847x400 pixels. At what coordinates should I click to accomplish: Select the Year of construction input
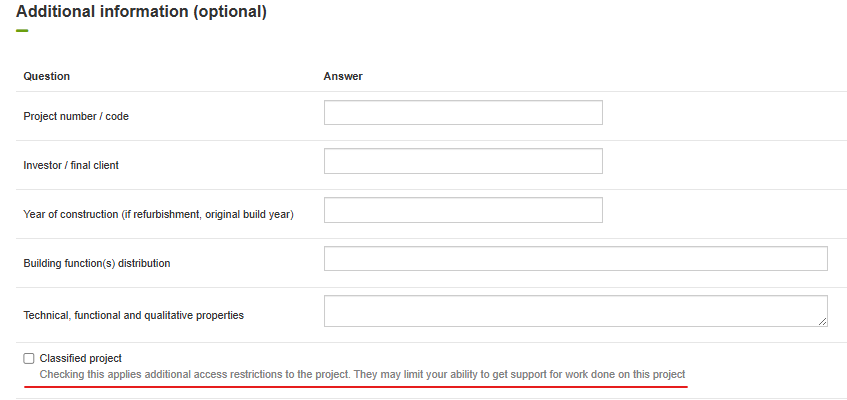click(463, 210)
